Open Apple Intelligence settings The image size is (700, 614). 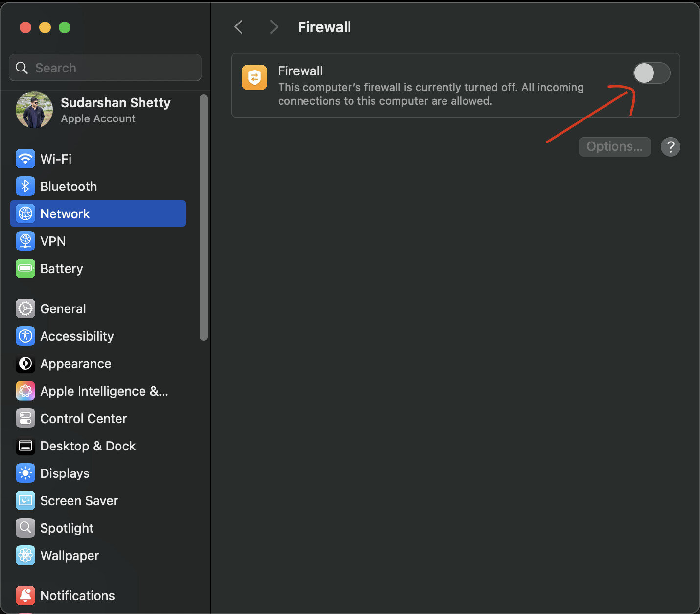click(104, 391)
